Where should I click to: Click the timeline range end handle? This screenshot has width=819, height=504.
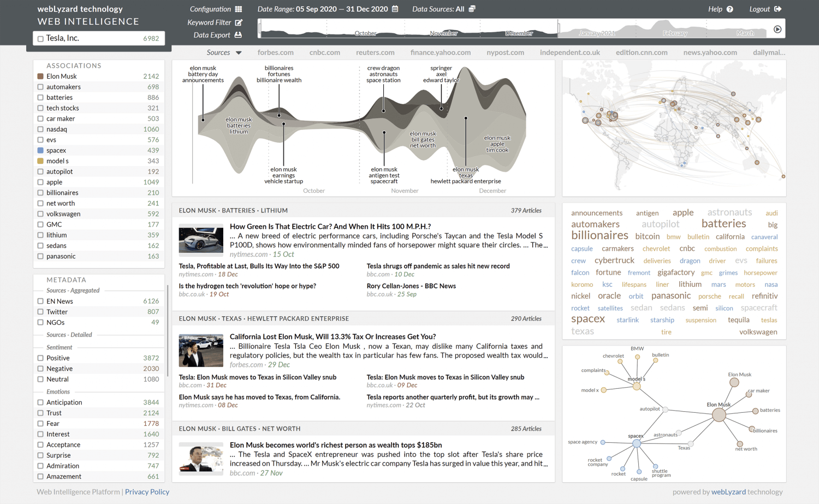tap(558, 28)
